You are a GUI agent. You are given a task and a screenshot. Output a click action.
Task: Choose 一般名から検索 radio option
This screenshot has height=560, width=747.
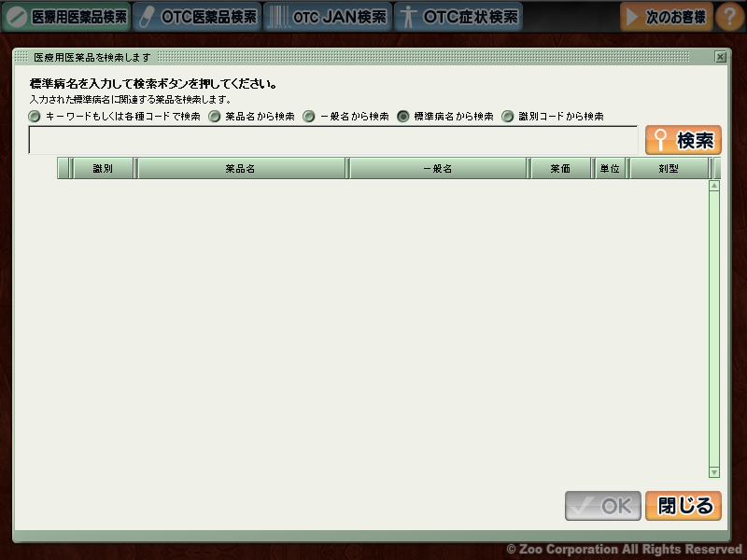tap(309, 116)
